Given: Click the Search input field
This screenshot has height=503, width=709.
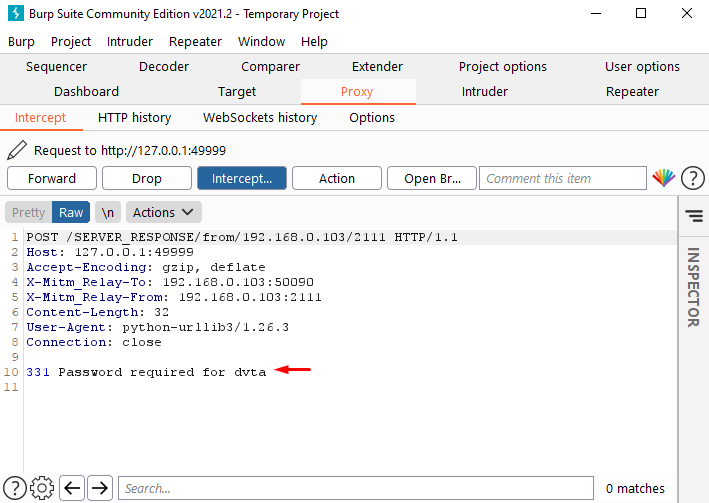Looking at the screenshot, I should pos(356,489).
